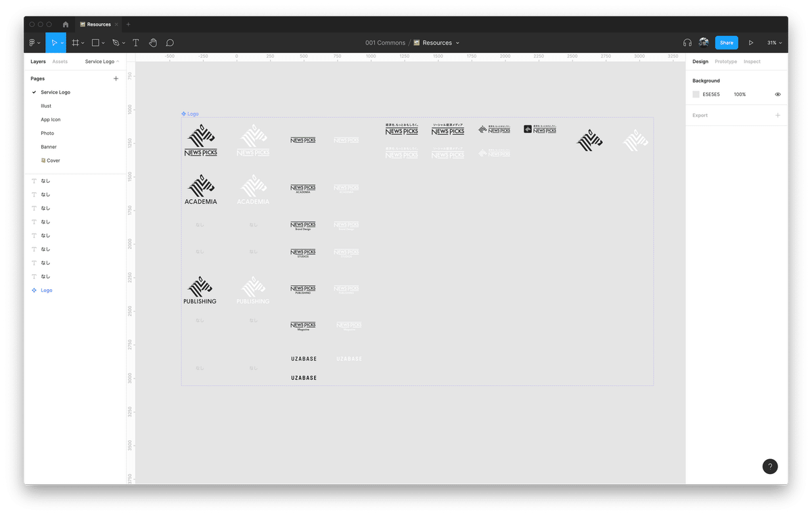Select the black ACADEMIA zebra logo
812x516 pixels.
click(x=201, y=190)
